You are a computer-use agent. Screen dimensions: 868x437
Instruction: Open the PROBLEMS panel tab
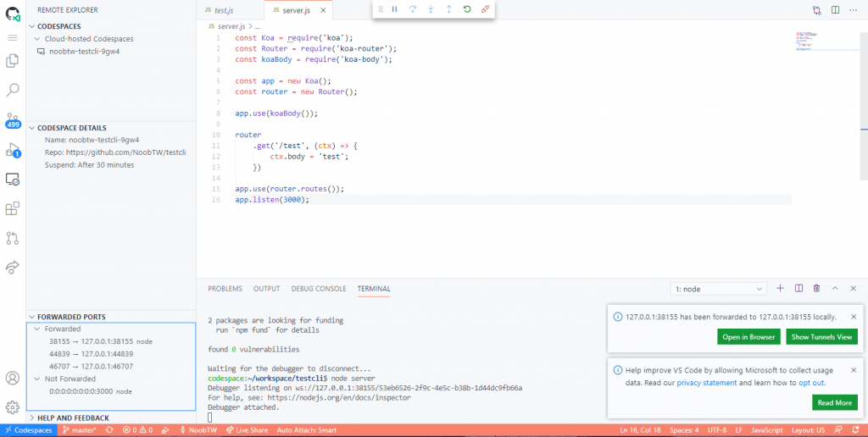[x=225, y=289]
